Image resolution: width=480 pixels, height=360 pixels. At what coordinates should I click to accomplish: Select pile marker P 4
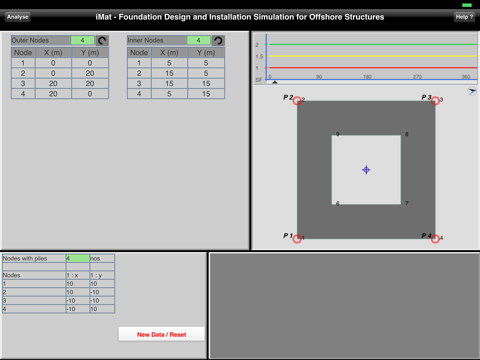(x=435, y=239)
